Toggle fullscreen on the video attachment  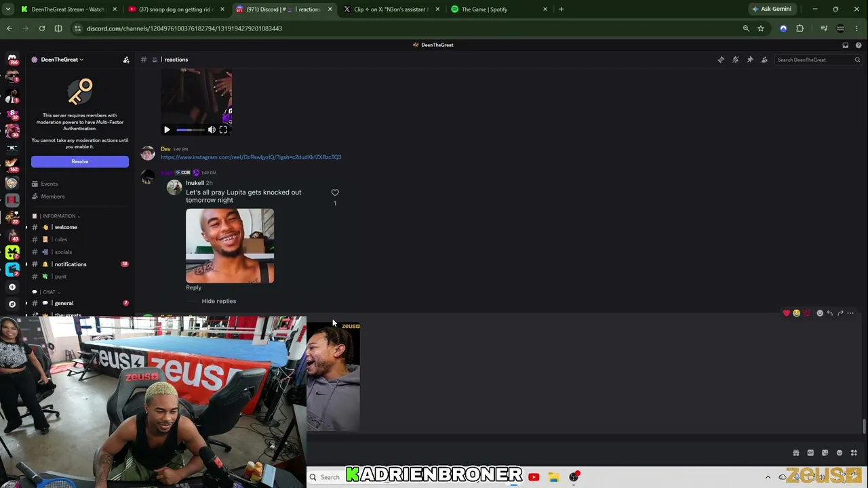(223, 129)
